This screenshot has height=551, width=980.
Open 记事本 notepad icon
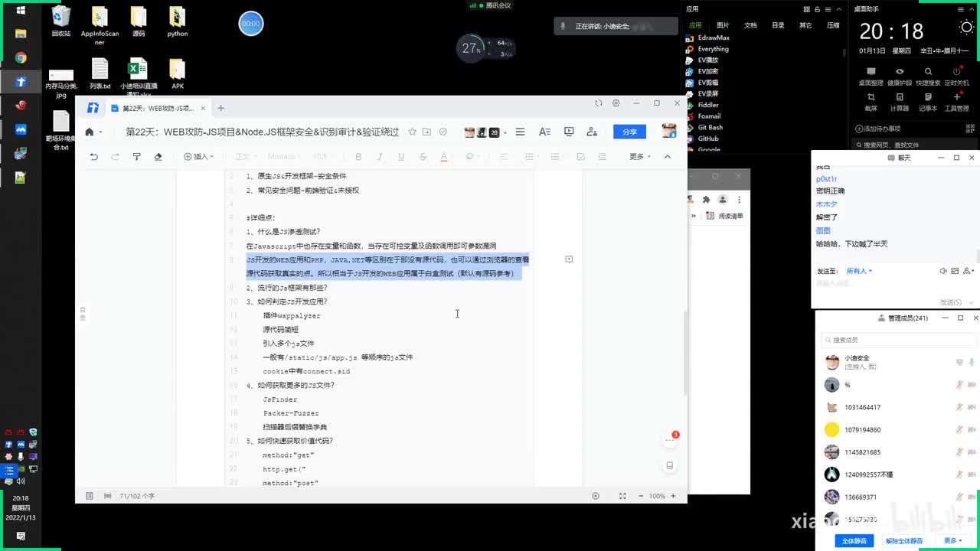click(x=928, y=102)
